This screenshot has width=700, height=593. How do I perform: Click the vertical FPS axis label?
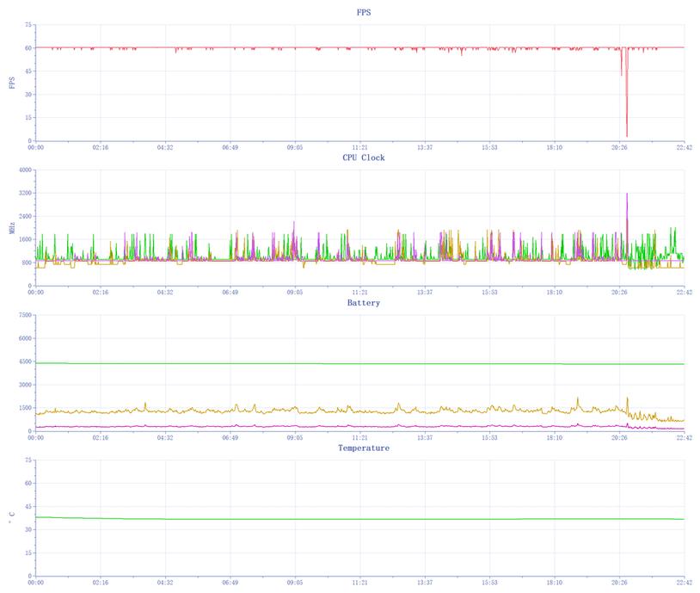click(12, 83)
